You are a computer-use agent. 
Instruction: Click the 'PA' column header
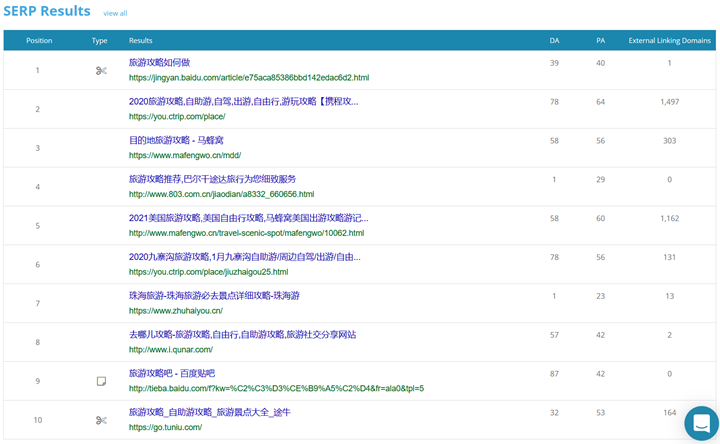pos(601,40)
